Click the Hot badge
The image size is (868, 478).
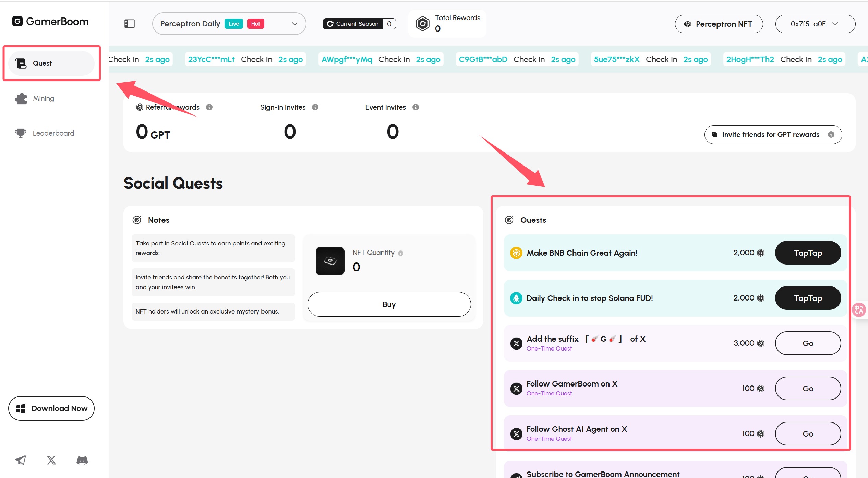click(255, 24)
